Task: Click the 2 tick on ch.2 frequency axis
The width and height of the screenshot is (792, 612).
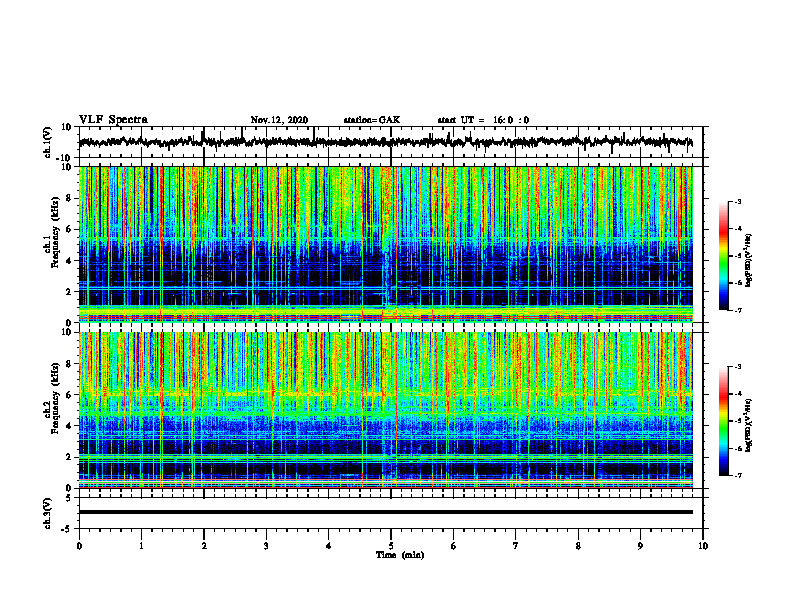Action: coord(70,457)
